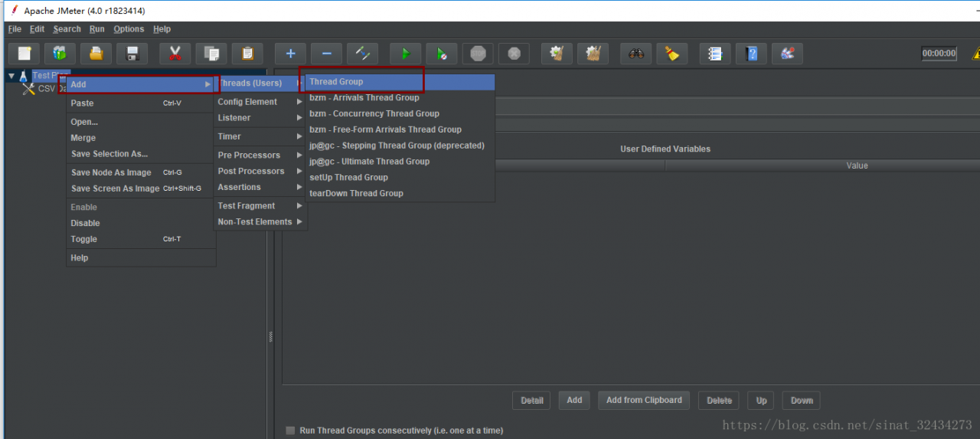980x439 pixels.
Task: Click the Expand All plus toolbar icon
Action: click(290, 54)
